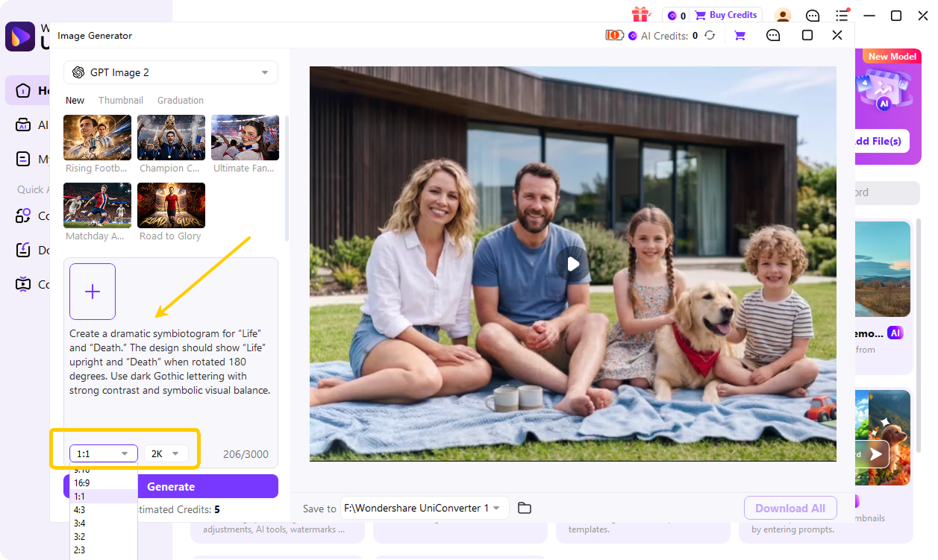Open the Save to path dropdown
Image resolution: width=938 pixels, height=560 pixels.
pyautogui.click(x=425, y=508)
